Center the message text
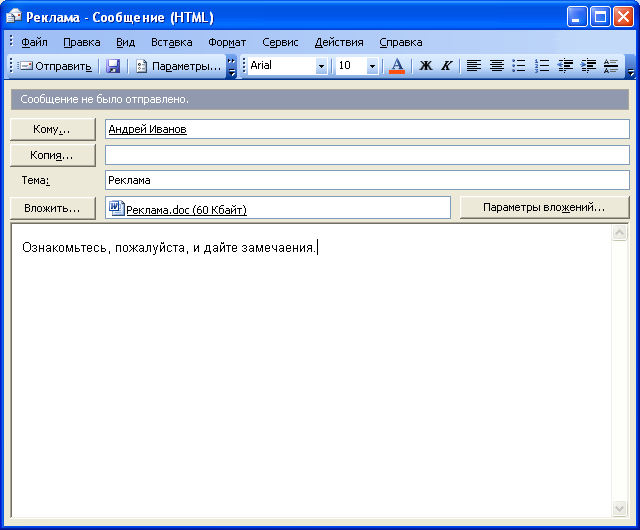This screenshot has height=530, width=640. tap(496, 66)
